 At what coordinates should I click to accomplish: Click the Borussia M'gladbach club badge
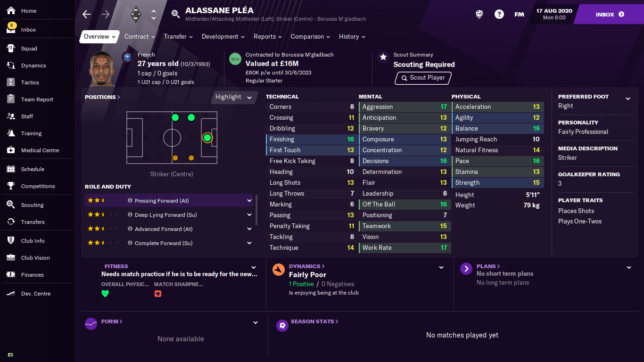(136, 15)
